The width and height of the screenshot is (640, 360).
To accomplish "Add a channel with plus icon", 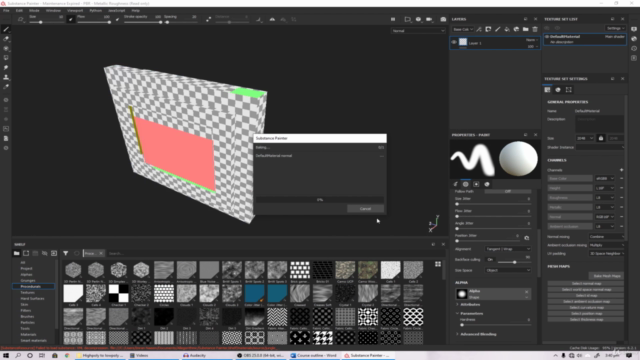I will (x=622, y=170).
